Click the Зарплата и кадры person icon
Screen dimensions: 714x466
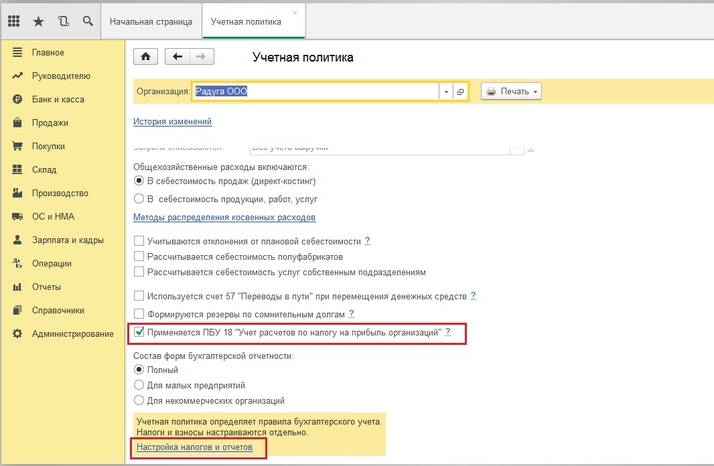pos(17,240)
